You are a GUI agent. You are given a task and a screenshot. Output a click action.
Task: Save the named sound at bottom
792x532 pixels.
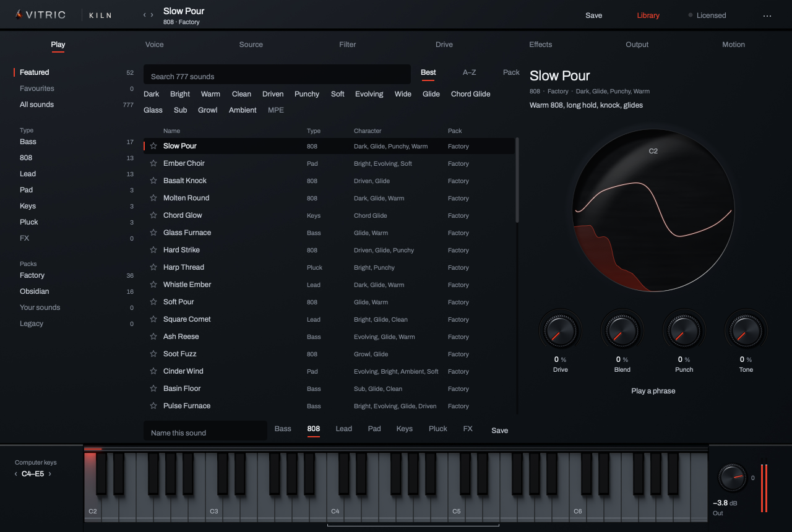point(500,431)
